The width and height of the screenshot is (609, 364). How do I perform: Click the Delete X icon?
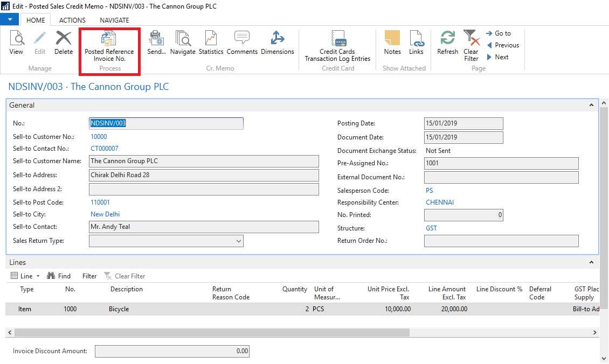(63, 38)
